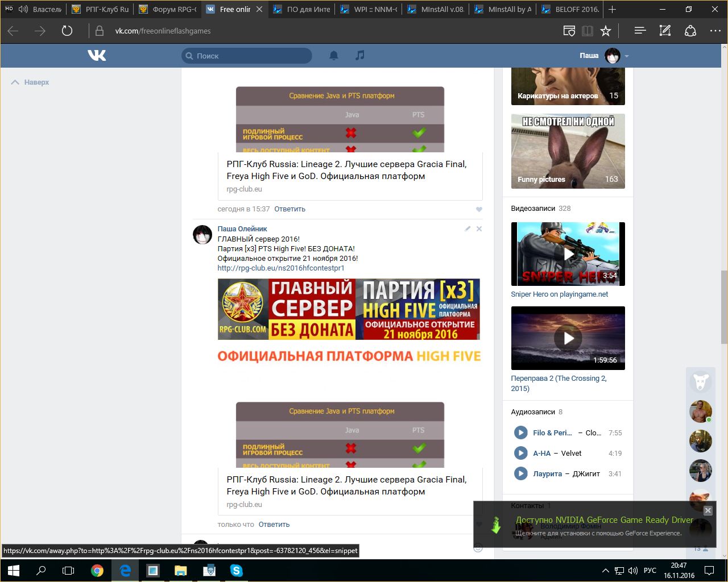This screenshot has width=728, height=582.
Task: Refresh the page in Edge
Action: point(67,31)
